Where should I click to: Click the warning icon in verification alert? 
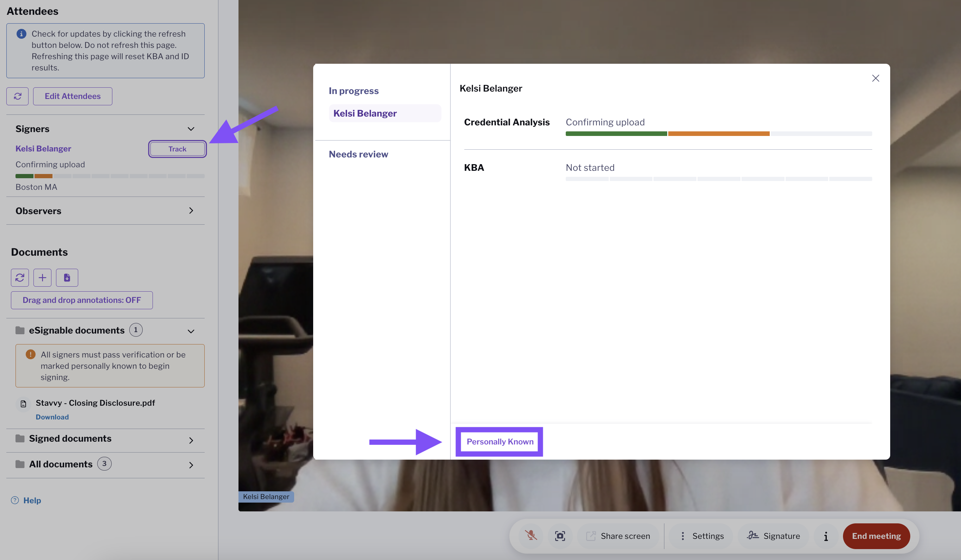tap(31, 355)
